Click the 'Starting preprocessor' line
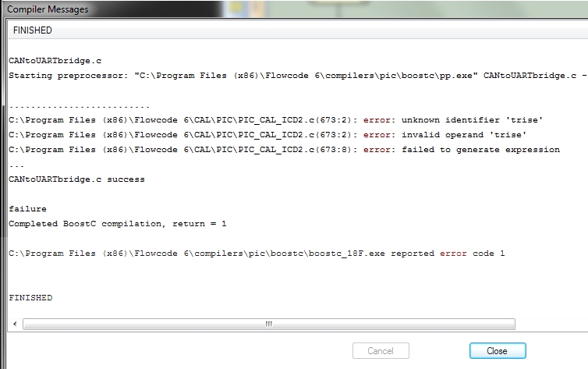Image resolution: width=588 pixels, height=369 pixels. click(298, 76)
